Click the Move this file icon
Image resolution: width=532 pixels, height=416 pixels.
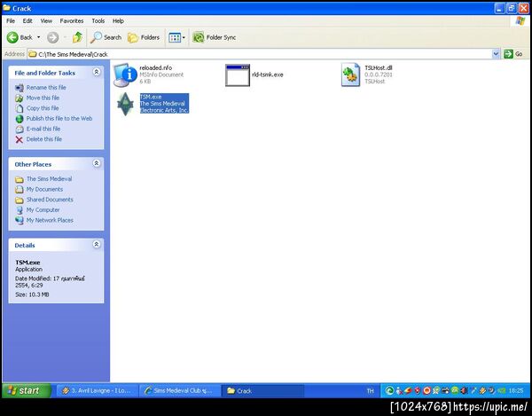point(20,98)
